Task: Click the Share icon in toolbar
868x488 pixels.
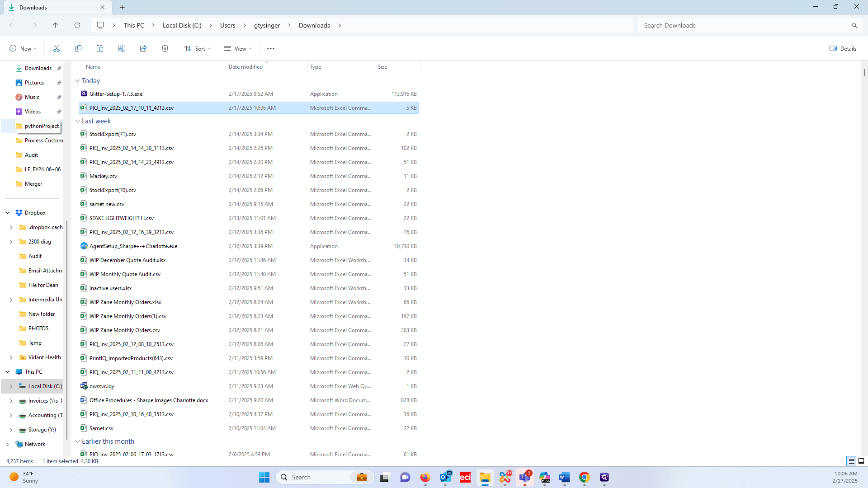Action: pyautogui.click(x=143, y=48)
